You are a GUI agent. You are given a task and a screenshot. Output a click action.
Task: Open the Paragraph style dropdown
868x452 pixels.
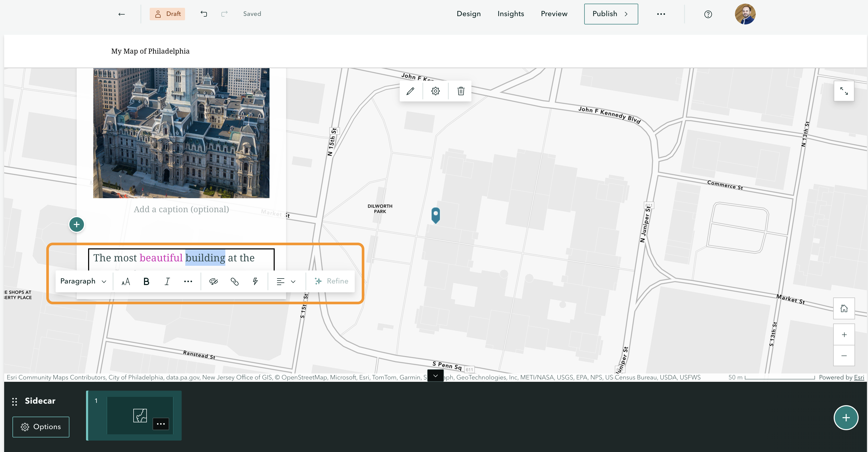(83, 281)
